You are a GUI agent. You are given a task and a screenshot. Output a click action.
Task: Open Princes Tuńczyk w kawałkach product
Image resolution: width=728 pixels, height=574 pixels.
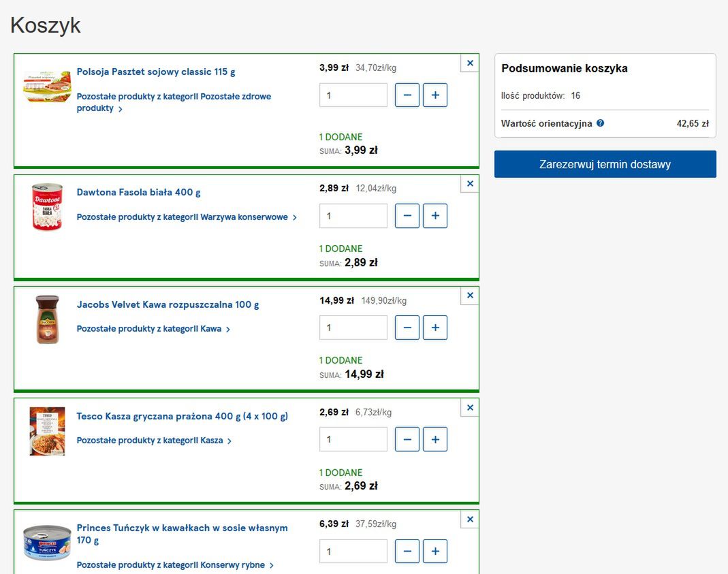[x=182, y=534]
